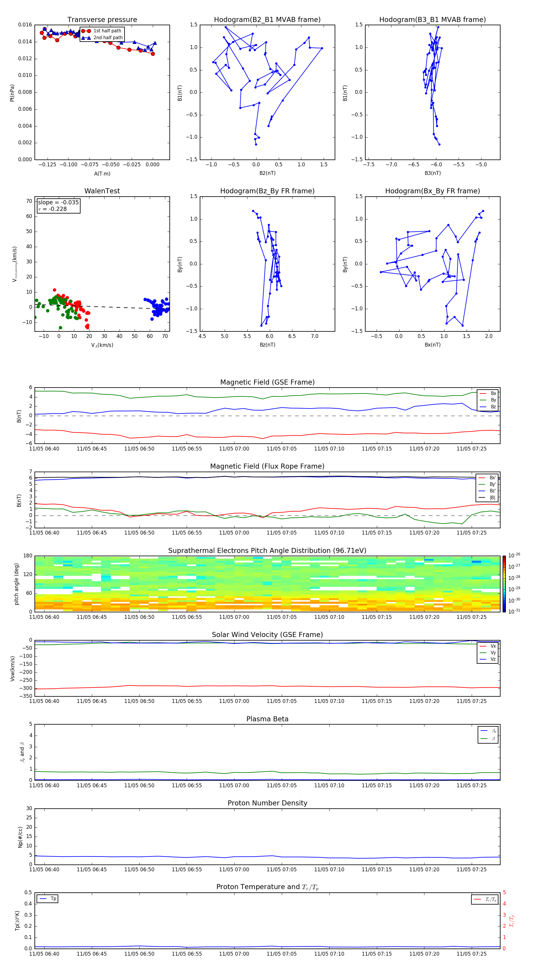The image size is (535, 980).
Task: Click the red 'Te/Tp' legend entry
Action: coord(485,899)
